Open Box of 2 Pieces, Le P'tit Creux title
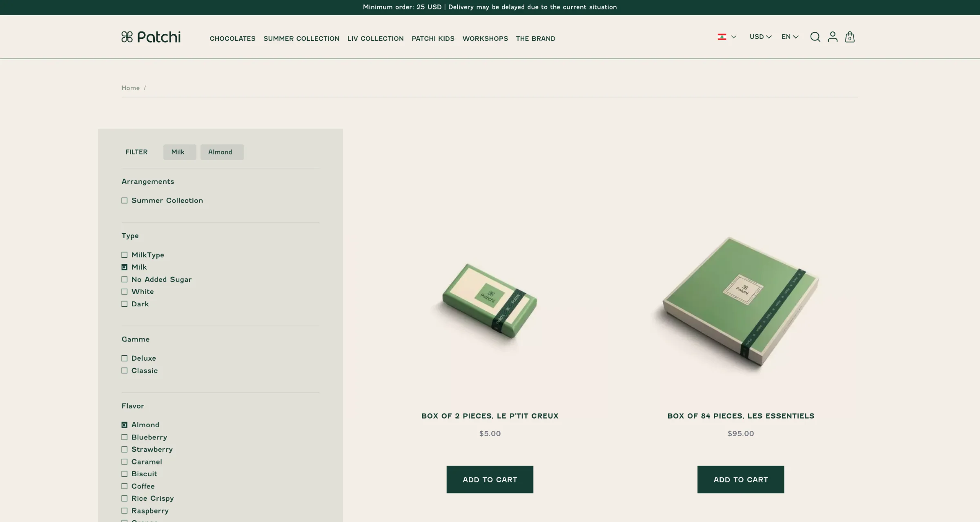 (490, 416)
